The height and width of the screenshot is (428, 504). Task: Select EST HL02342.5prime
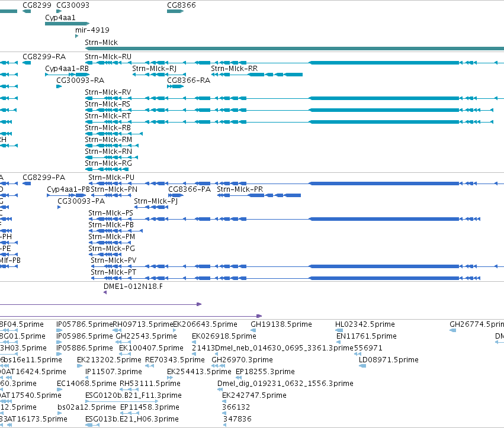click(x=365, y=324)
